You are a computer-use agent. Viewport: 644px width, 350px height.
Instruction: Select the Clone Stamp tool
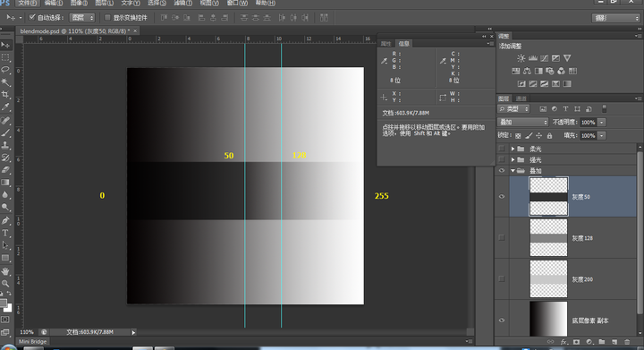pyautogui.click(x=5, y=145)
